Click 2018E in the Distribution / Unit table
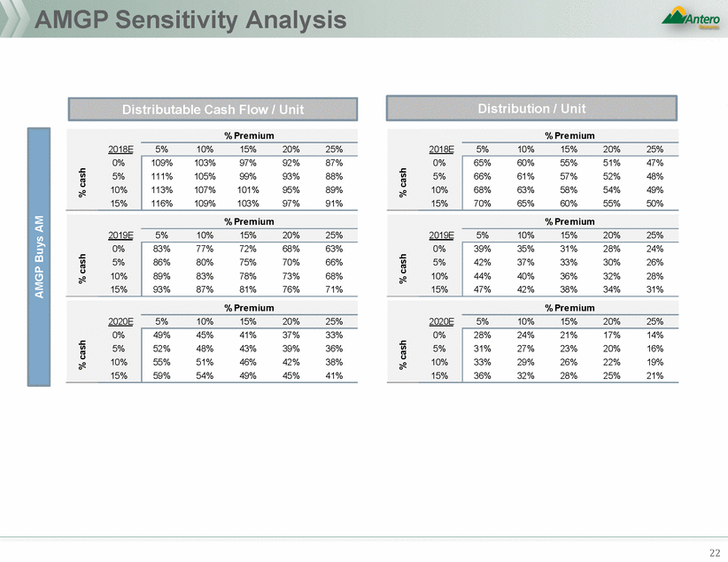The image size is (728, 562). click(x=440, y=150)
